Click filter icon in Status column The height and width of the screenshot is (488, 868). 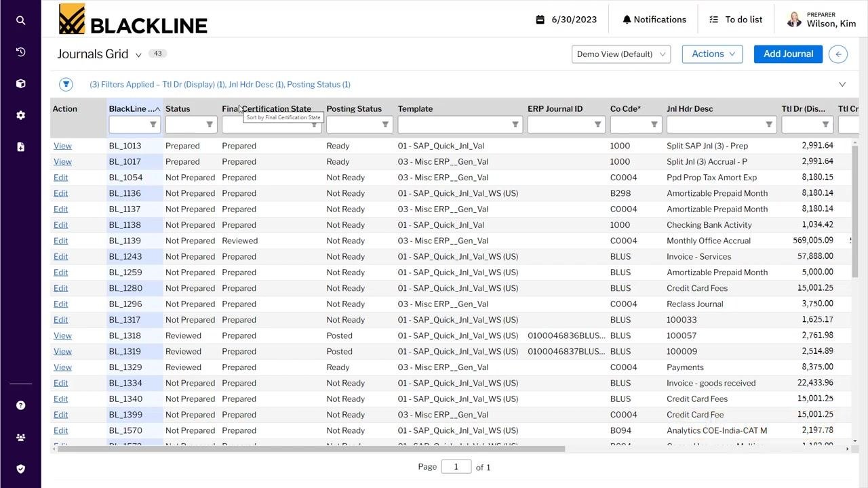210,124
